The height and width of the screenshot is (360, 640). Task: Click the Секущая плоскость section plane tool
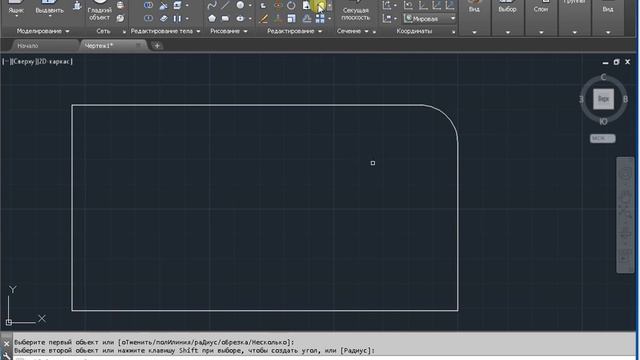(x=356, y=11)
